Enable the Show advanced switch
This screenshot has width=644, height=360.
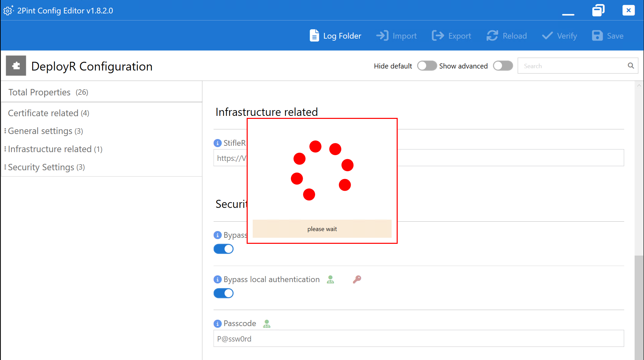click(x=503, y=66)
